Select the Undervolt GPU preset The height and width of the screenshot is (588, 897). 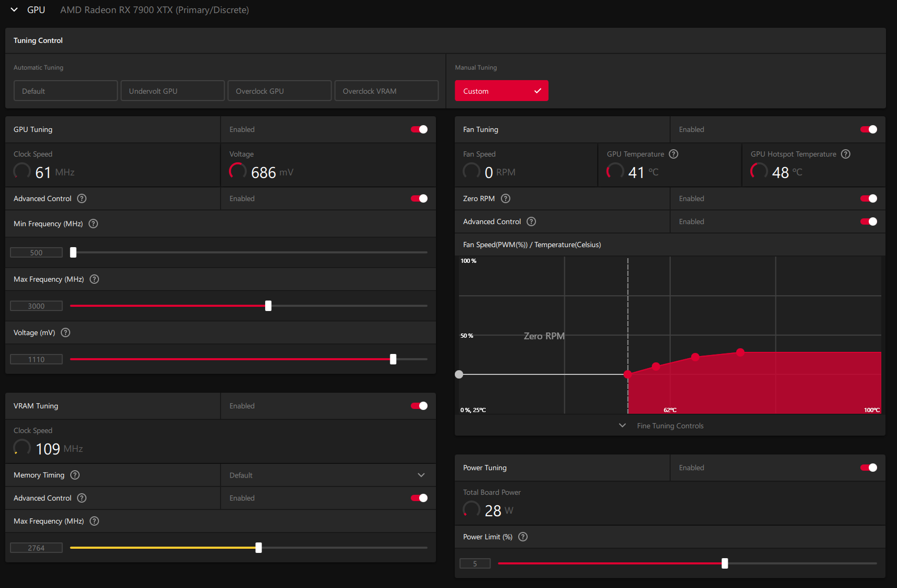coord(173,91)
